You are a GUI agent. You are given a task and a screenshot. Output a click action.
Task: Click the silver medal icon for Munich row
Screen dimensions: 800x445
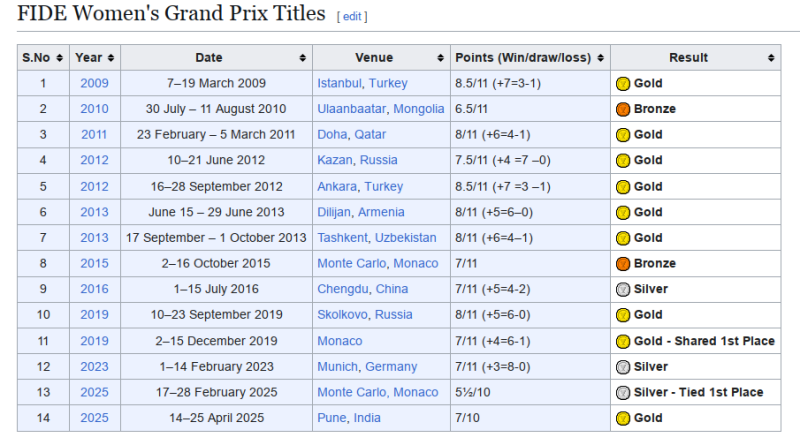point(622,367)
